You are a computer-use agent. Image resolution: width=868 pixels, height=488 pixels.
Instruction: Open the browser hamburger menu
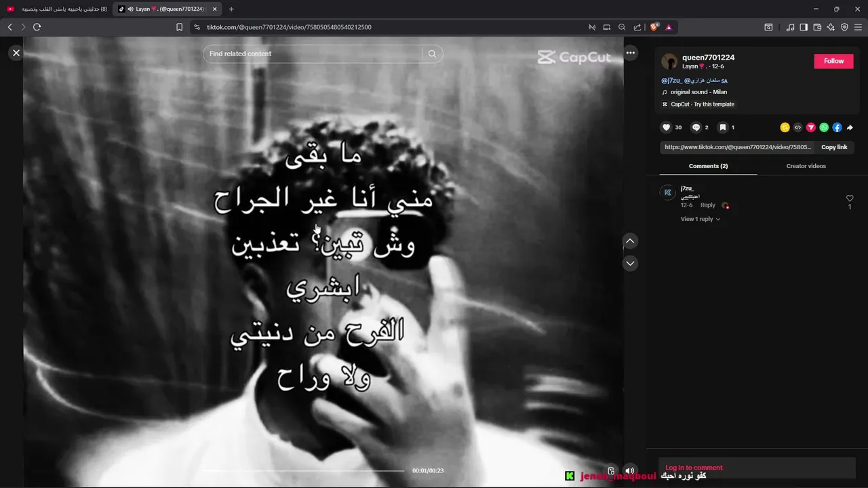pos(858,27)
